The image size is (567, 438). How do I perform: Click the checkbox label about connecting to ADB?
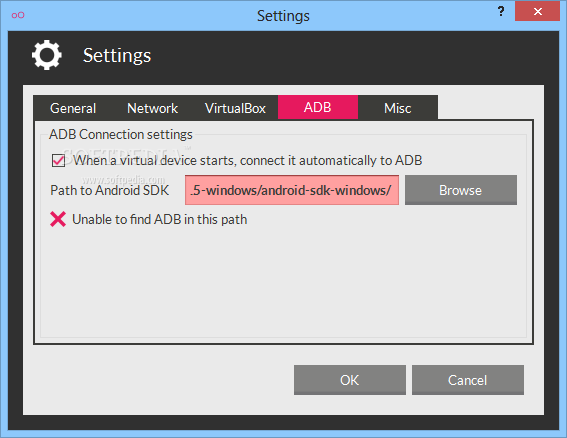pos(248,160)
